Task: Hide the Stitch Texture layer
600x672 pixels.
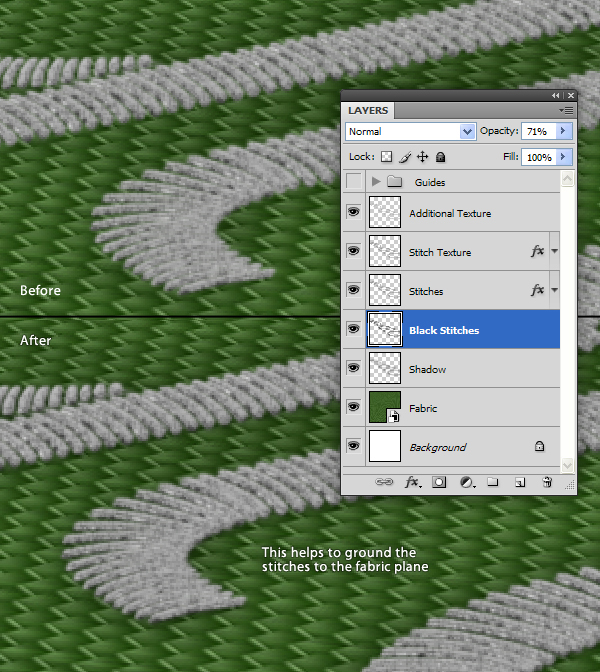Action: [354, 251]
